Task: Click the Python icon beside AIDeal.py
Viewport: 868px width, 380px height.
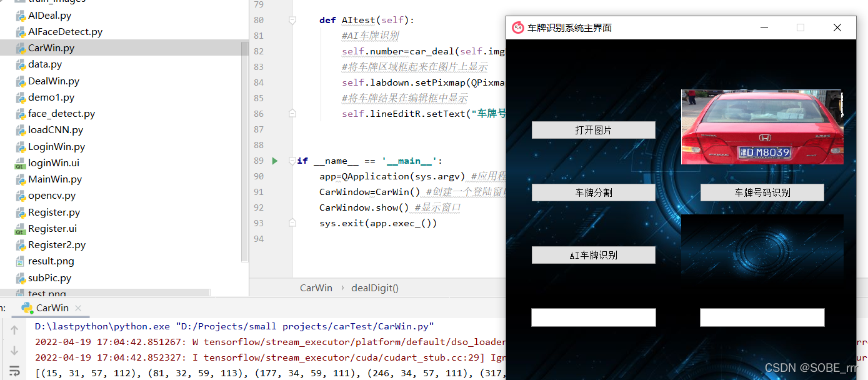Action: tap(20, 15)
